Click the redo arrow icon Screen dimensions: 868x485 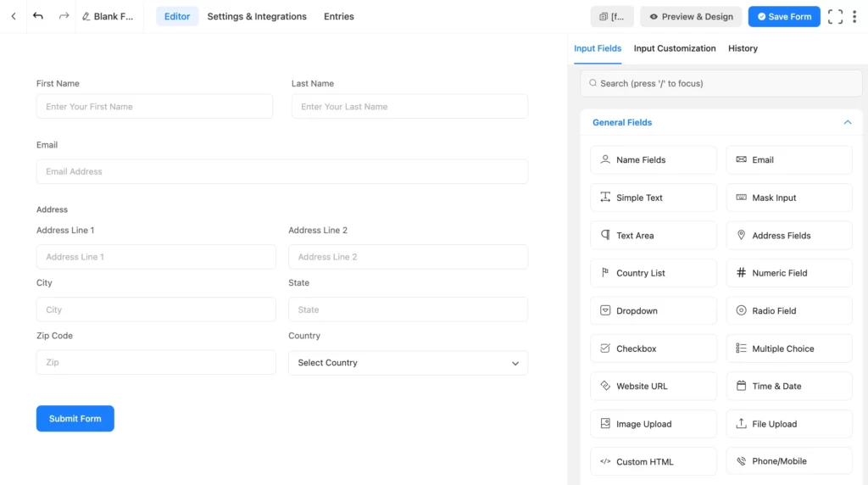point(64,16)
